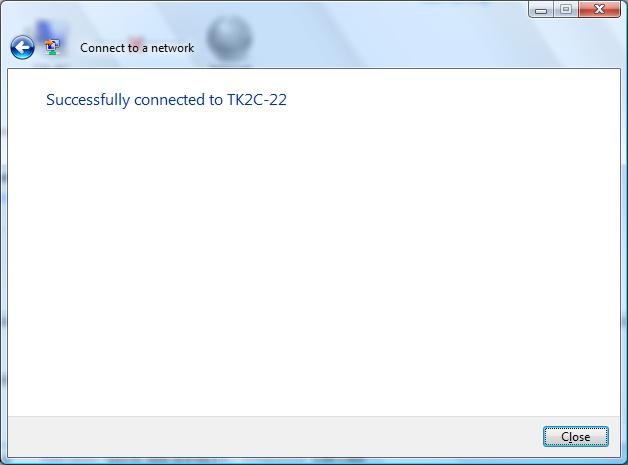The height and width of the screenshot is (465, 628).
Task: Click the Close button at the bottom
Action: point(576,437)
